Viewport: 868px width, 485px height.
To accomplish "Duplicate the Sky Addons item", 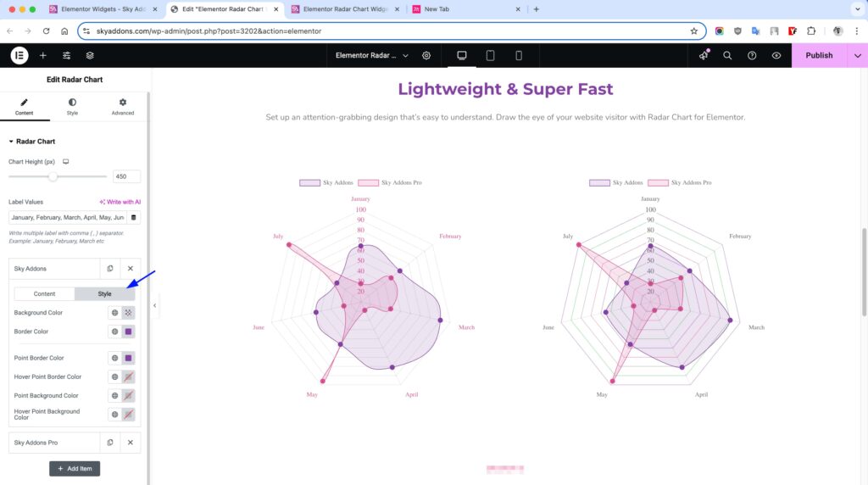I will (110, 269).
